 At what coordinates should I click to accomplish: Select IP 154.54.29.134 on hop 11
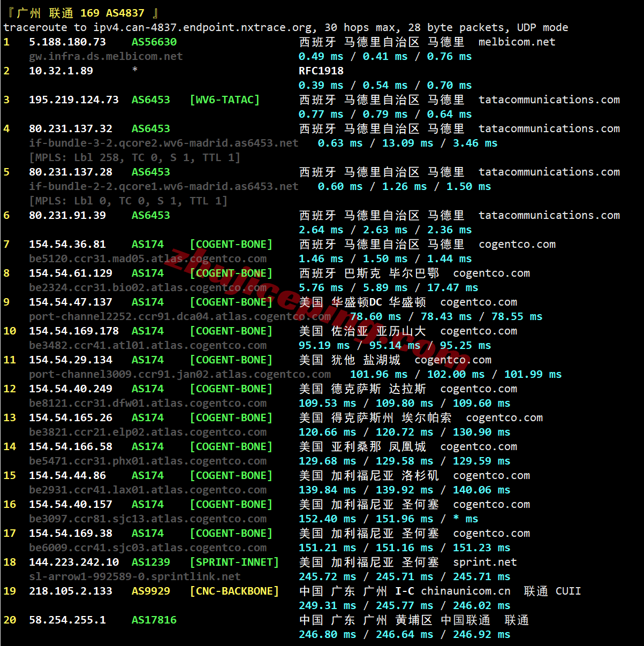(71, 360)
